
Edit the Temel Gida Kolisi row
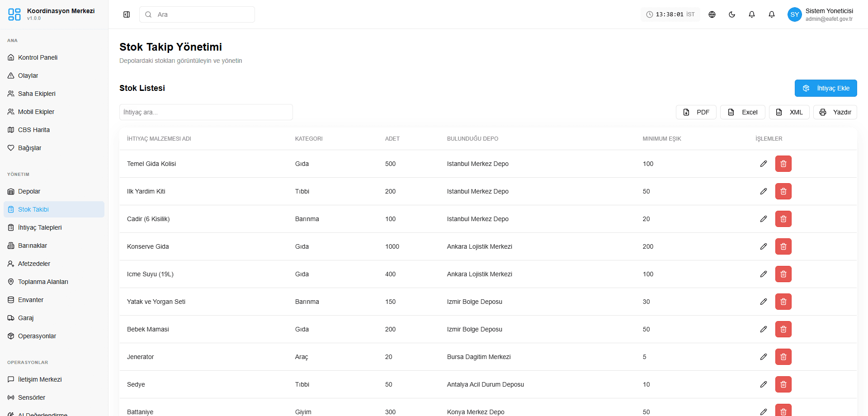click(764, 164)
